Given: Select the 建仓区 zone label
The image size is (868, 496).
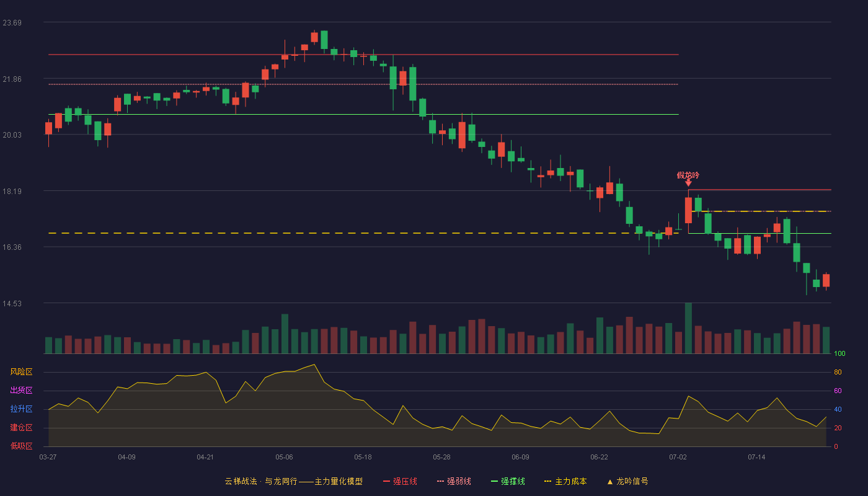Looking at the screenshot, I should (21, 428).
